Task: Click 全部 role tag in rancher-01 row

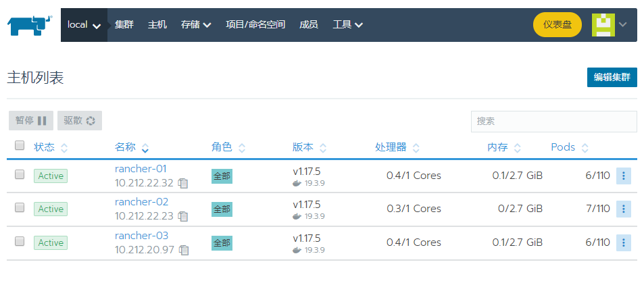Action: click(222, 176)
